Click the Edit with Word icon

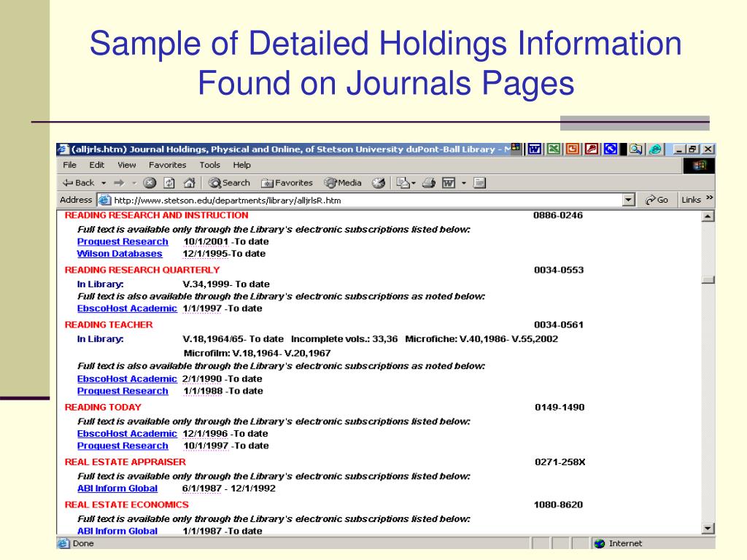point(449,183)
